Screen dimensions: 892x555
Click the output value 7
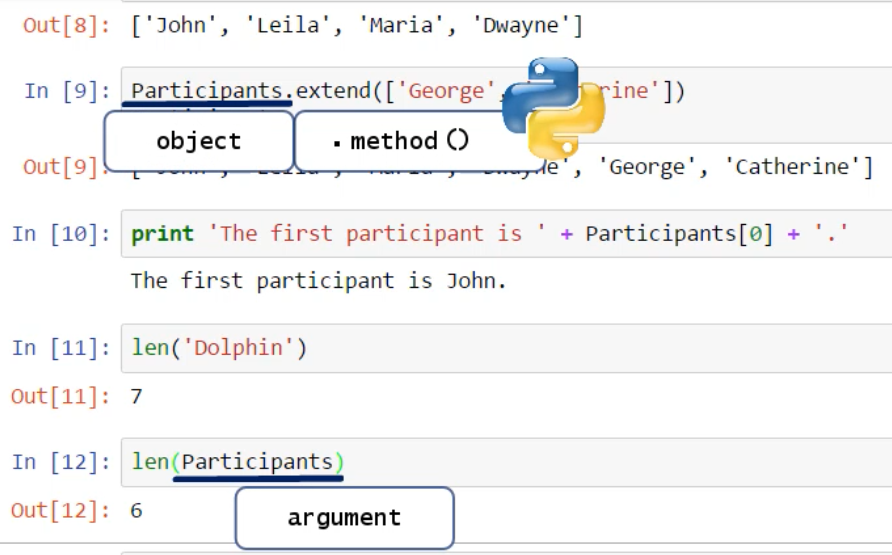click(x=136, y=396)
